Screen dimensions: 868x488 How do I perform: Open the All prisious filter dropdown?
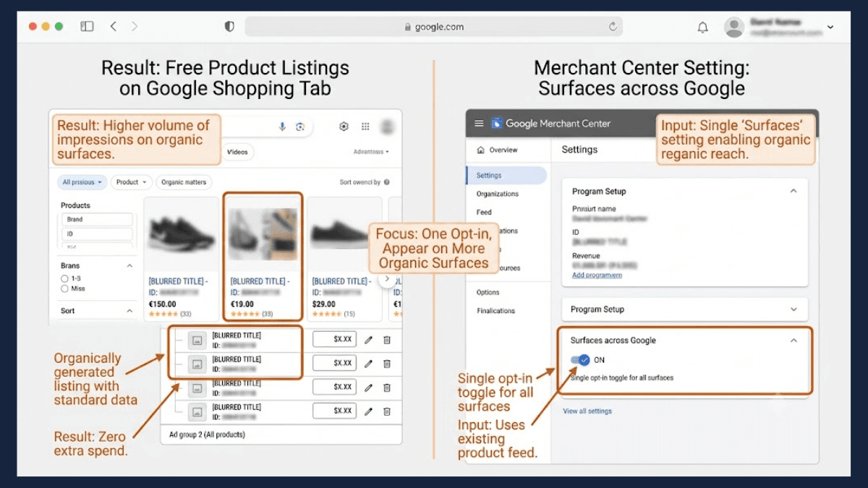click(82, 182)
